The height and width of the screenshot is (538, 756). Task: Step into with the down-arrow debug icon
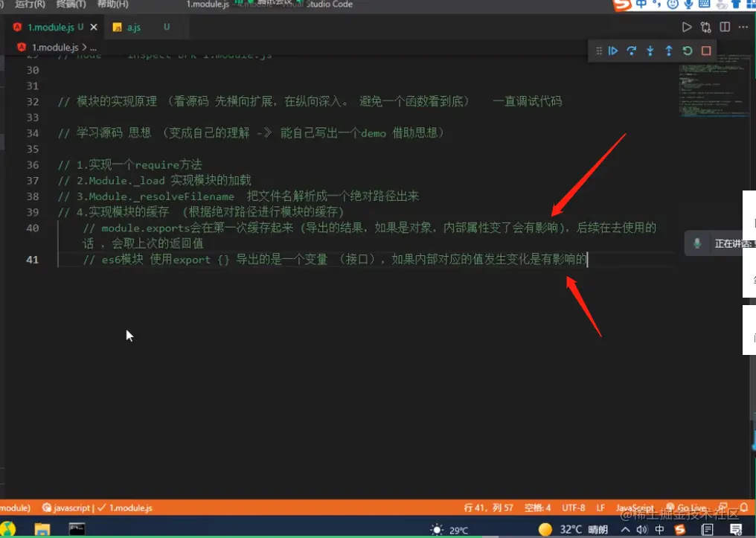tap(650, 51)
